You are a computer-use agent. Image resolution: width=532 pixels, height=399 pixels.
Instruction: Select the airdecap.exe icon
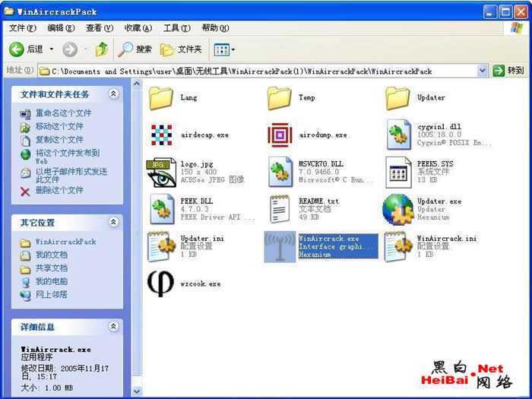161,135
